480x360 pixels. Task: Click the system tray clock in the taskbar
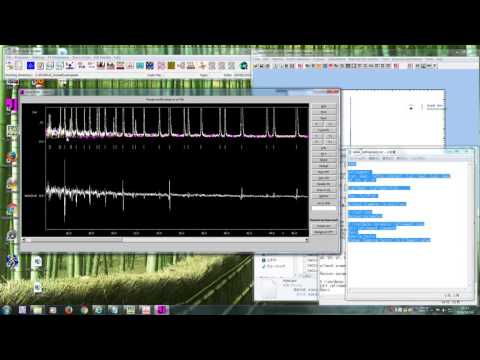click(465, 310)
